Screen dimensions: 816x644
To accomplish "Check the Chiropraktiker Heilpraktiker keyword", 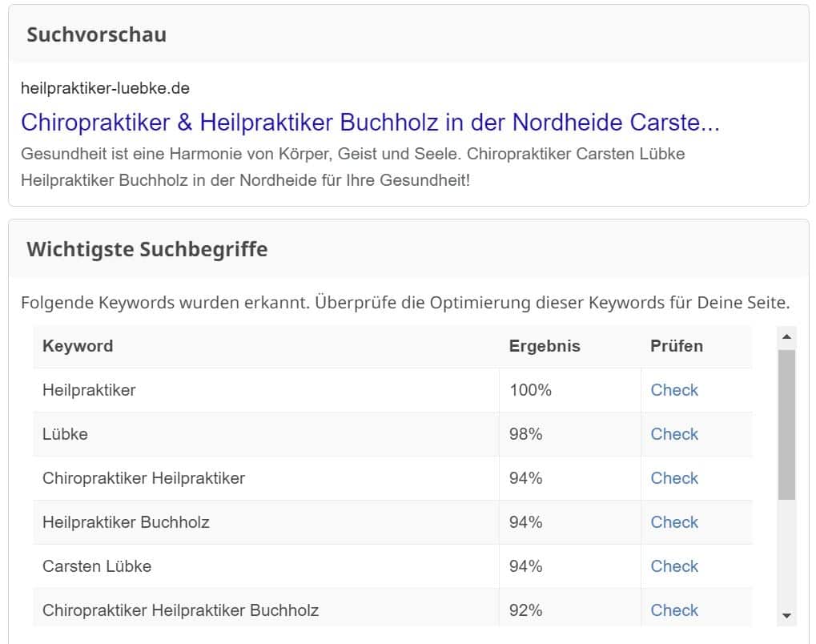I will tap(674, 478).
